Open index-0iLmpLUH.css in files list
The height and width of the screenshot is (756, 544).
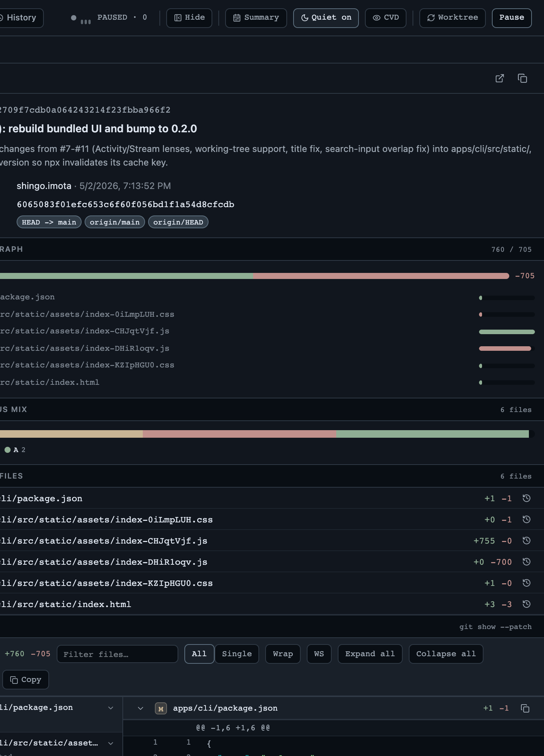point(107,520)
